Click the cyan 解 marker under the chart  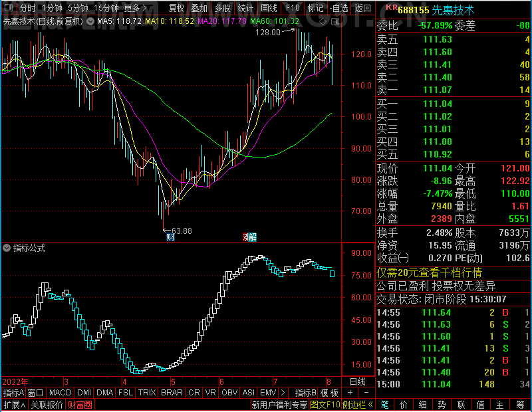point(252,237)
